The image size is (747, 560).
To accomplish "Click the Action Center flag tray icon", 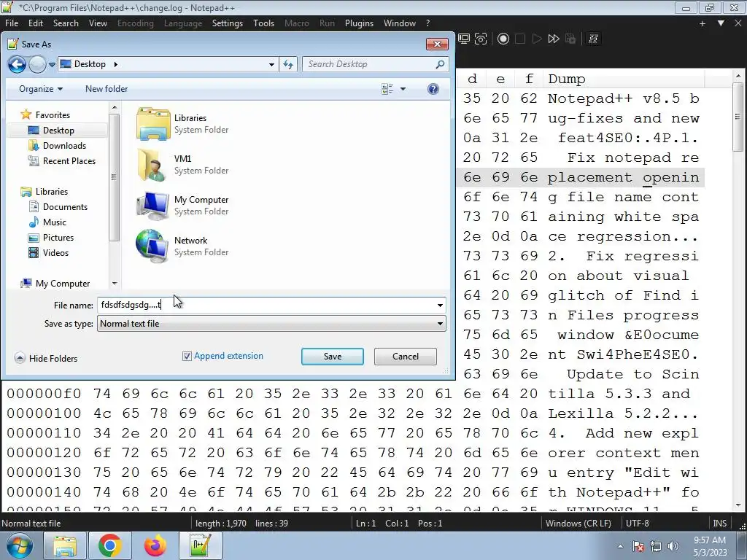I will click(x=638, y=546).
